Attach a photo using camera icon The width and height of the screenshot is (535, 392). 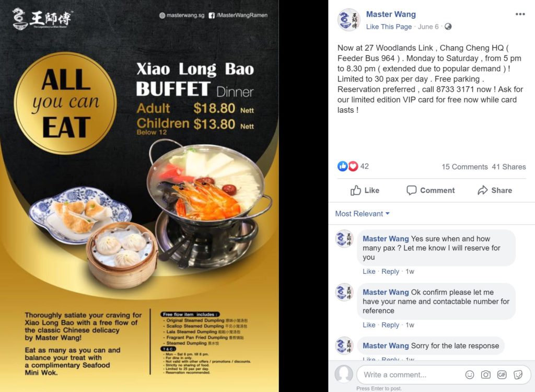[485, 375]
